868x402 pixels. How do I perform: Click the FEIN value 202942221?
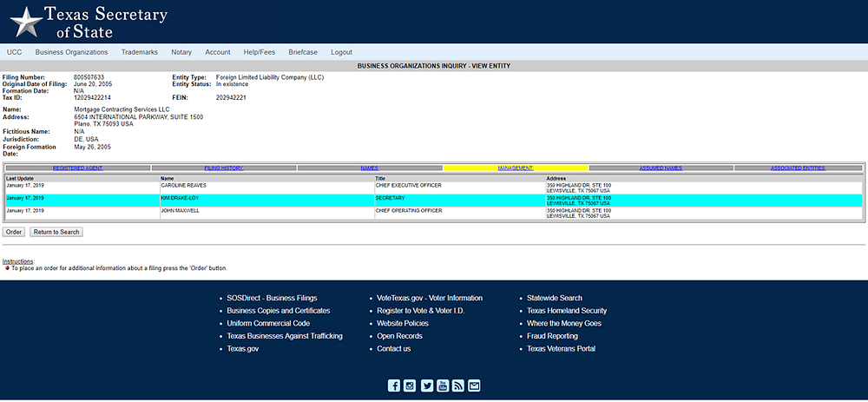231,97
